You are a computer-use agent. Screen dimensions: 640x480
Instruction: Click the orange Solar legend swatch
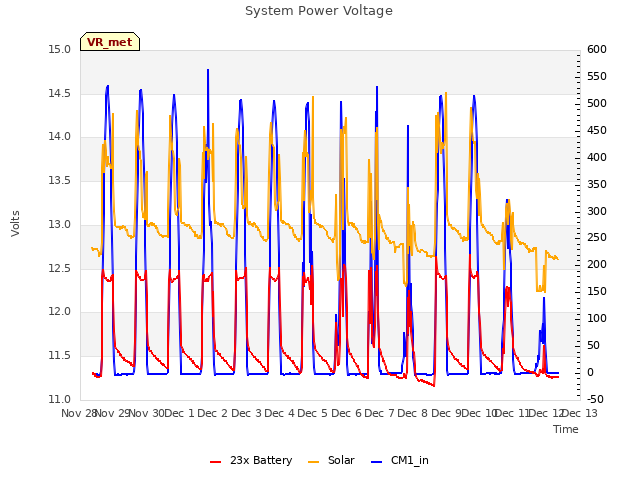(x=313, y=462)
